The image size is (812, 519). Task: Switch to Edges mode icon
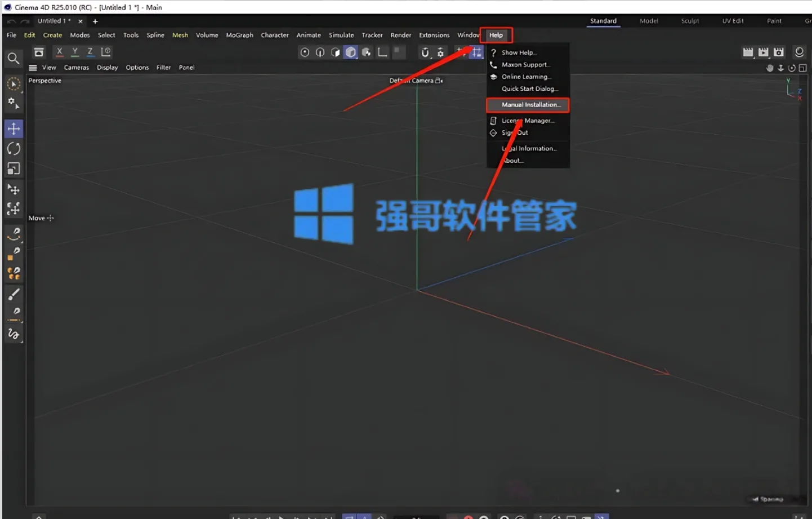[320, 52]
